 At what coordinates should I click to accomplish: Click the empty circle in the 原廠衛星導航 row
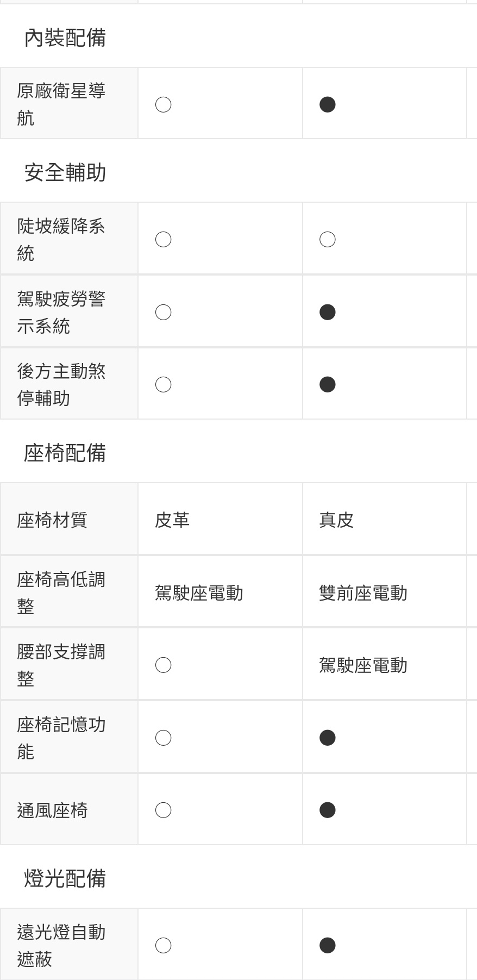(163, 104)
